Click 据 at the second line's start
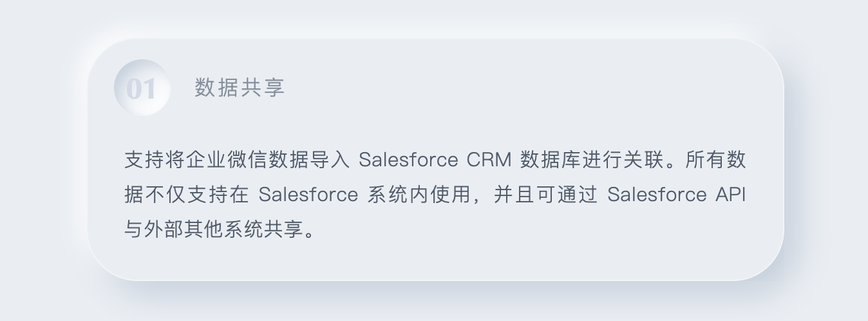868x321 pixels. click(x=133, y=195)
